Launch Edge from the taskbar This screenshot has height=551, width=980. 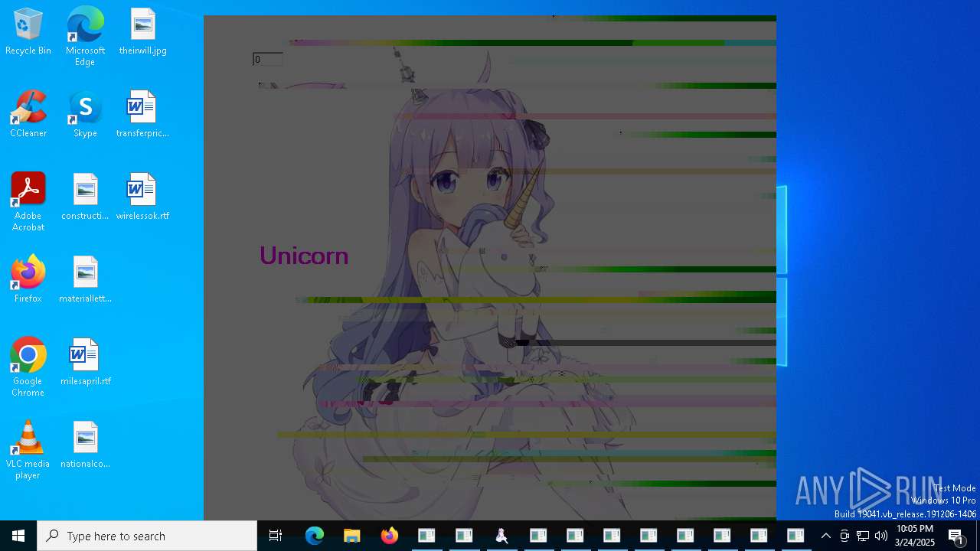315,536
